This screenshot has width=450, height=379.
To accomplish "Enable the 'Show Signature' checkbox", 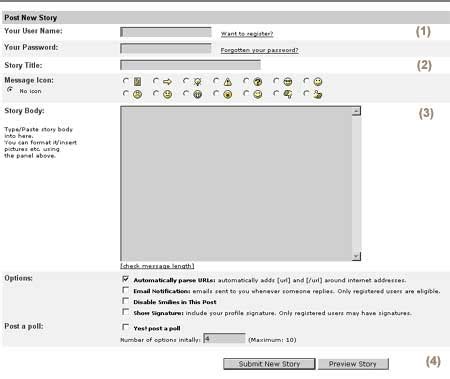I will pos(126,312).
